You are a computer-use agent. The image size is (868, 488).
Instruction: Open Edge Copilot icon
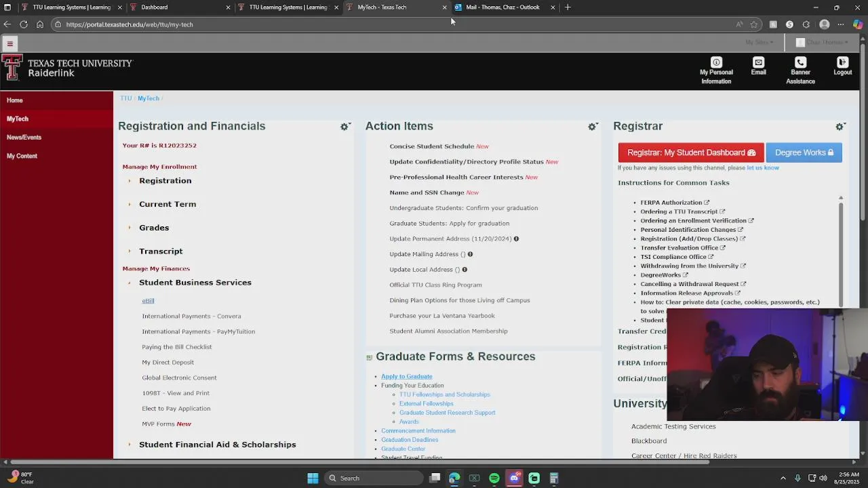858,24
